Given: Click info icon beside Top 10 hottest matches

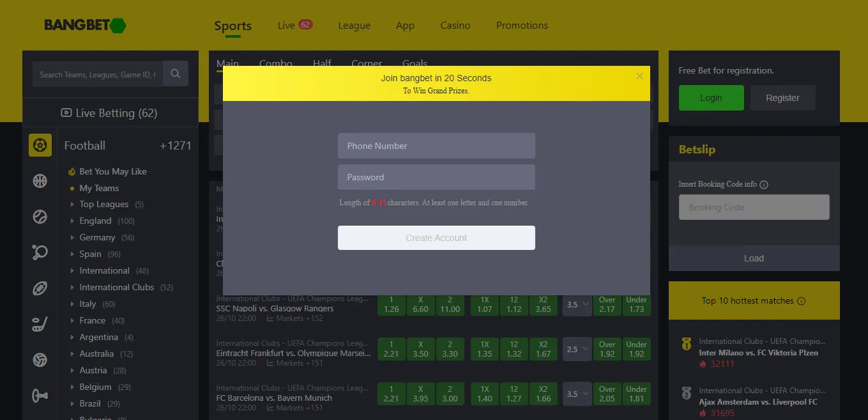Looking at the screenshot, I should [802, 301].
